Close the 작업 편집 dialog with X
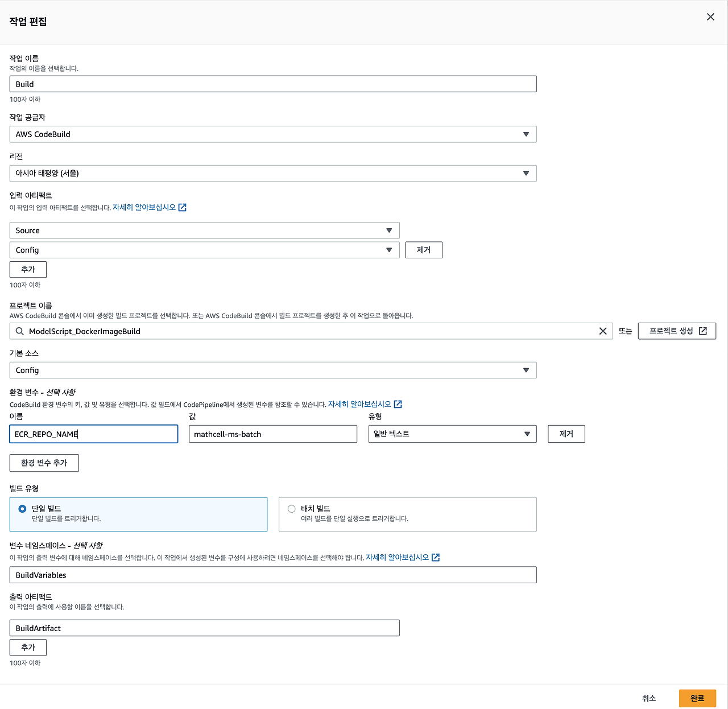The height and width of the screenshot is (709, 728). coord(710,17)
